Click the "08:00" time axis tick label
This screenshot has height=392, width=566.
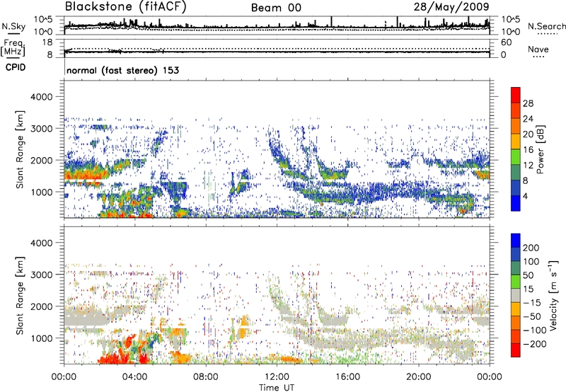(206, 377)
